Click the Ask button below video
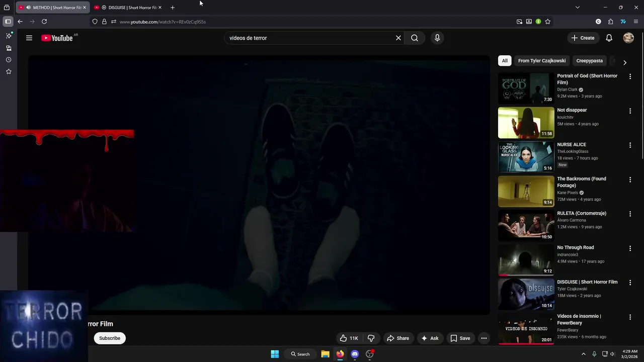The height and width of the screenshot is (362, 644). pos(430,338)
